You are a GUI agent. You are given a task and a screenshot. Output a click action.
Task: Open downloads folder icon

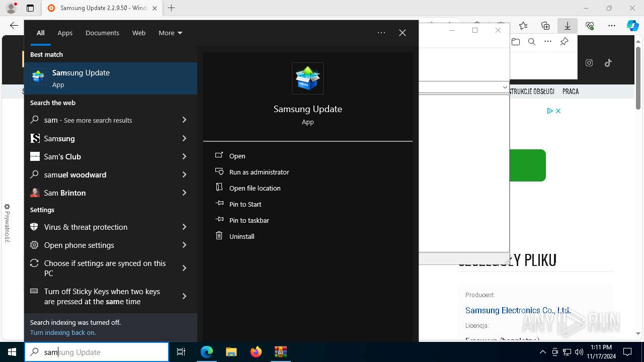516,42
